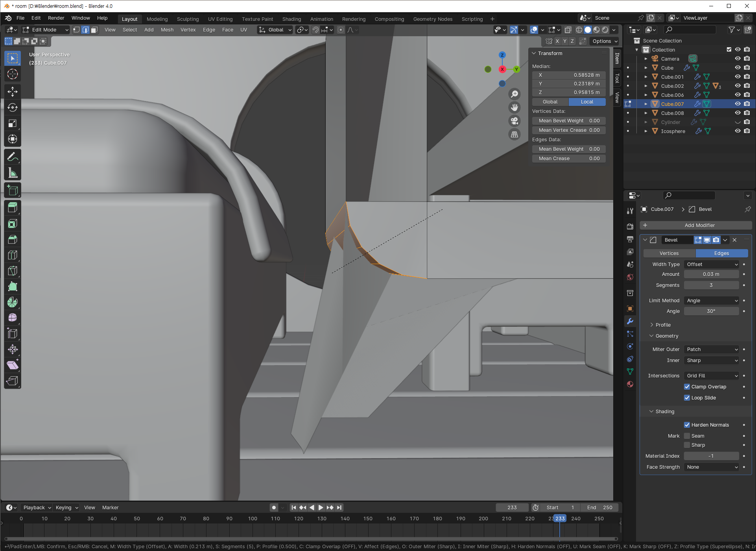
Task: Select the Smooth tool
Action: pos(13,318)
